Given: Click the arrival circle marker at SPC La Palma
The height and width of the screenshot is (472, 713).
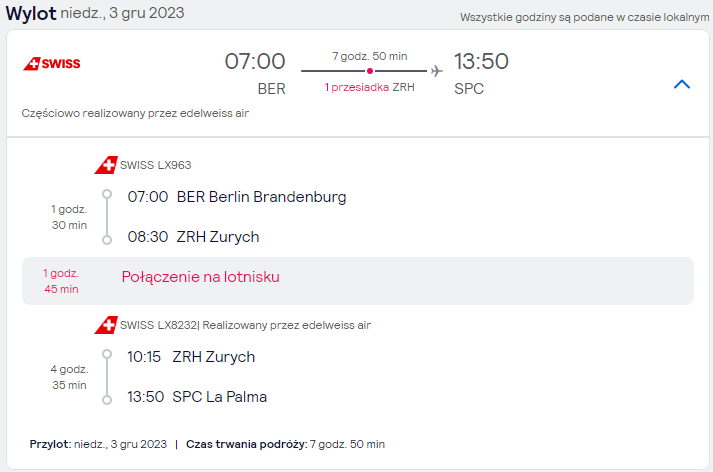Looking at the screenshot, I should tap(107, 400).
